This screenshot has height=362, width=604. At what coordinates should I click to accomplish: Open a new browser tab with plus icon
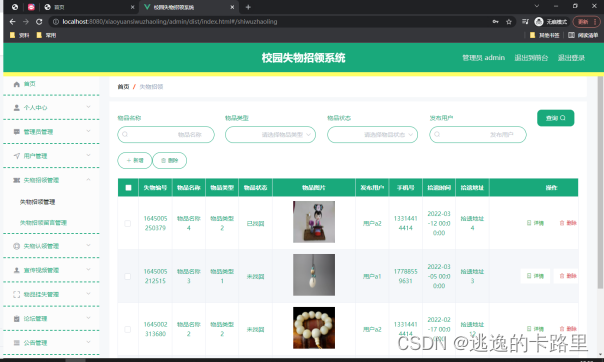(x=248, y=7)
